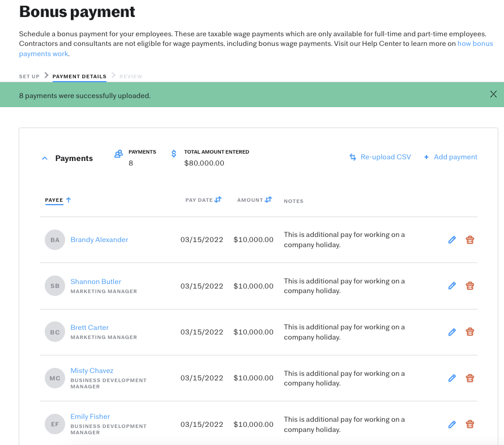The width and height of the screenshot is (504, 445).
Task: Click the Bonus payment page heading
Action: (77, 12)
